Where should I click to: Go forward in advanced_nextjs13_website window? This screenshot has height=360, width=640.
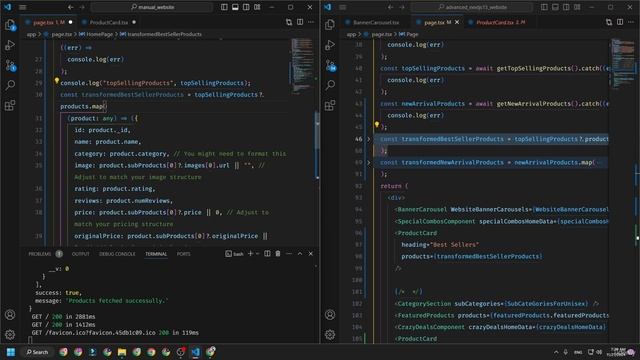point(402,7)
